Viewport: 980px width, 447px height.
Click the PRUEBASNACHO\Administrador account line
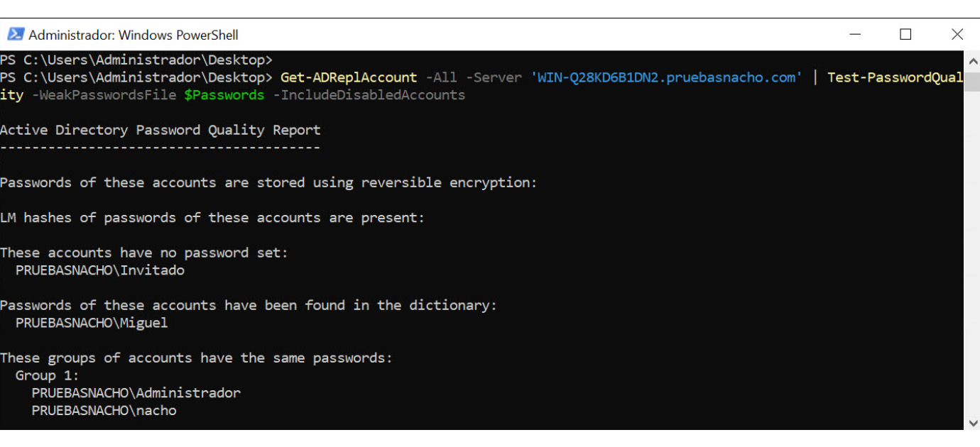[x=136, y=392]
